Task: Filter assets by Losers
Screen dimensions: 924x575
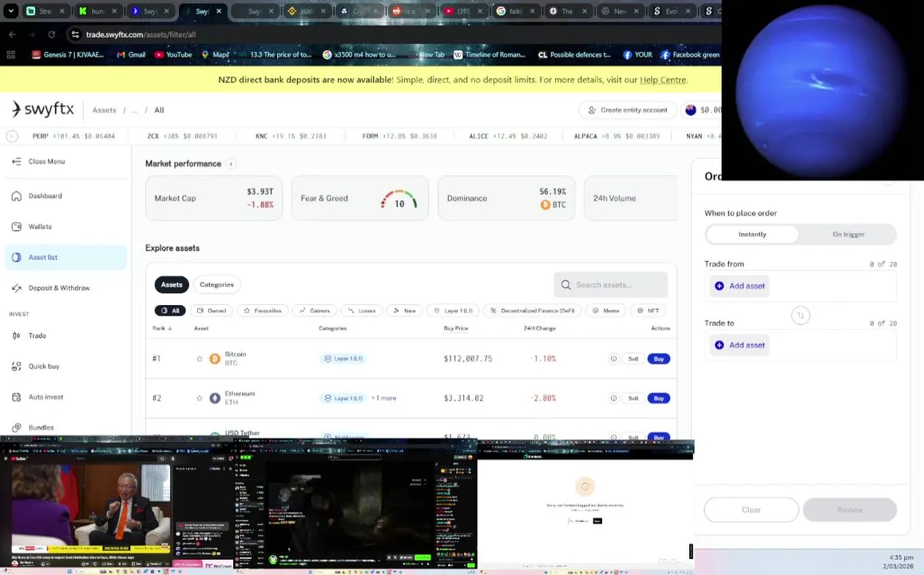Action: [x=362, y=311]
